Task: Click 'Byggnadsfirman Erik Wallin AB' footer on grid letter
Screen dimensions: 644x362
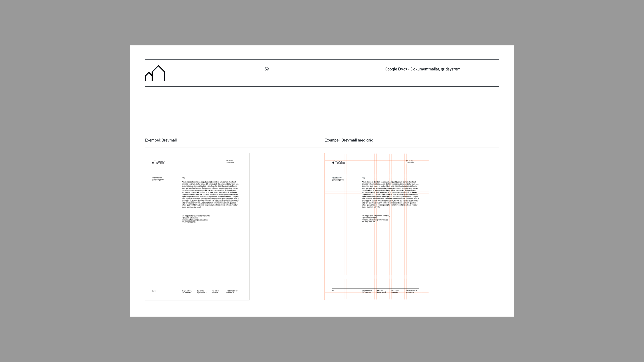Action: click(x=367, y=291)
